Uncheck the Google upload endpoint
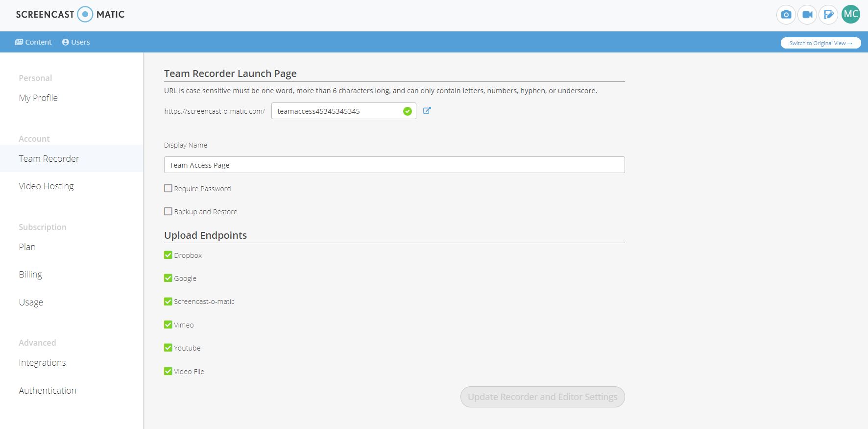 tap(168, 278)
